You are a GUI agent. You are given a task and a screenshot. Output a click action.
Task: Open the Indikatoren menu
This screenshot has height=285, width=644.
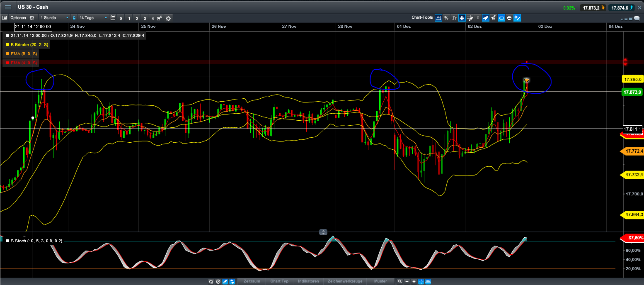[308, 281]
